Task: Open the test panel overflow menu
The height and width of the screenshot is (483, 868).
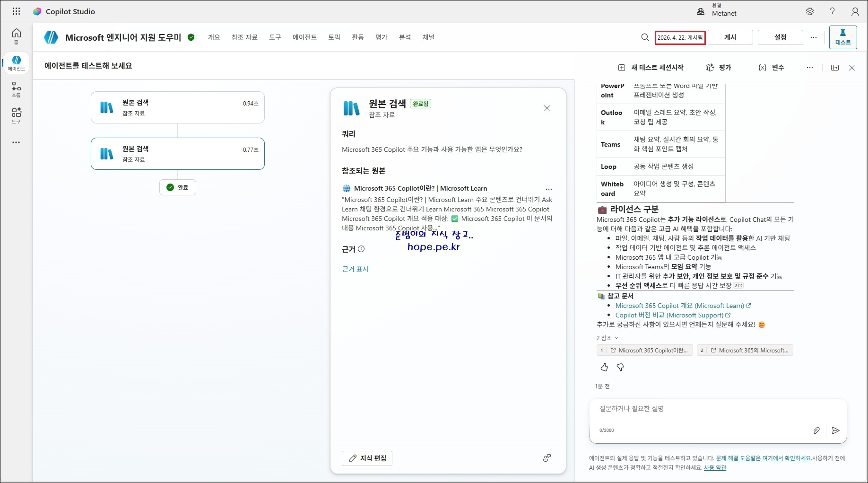Action: click(x=810, y=68)
